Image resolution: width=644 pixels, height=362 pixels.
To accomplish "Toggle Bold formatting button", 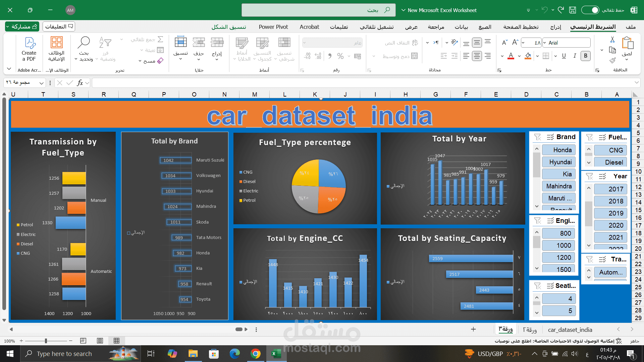I will tap(586, 56).
